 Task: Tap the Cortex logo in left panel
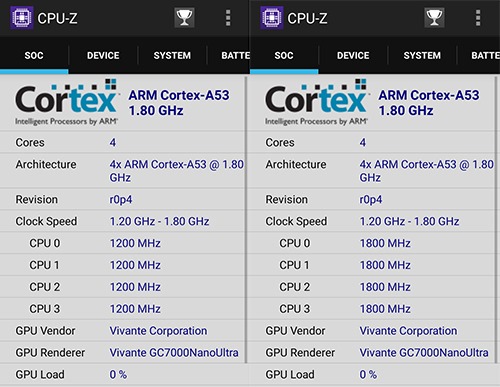(x=66, y=102)
